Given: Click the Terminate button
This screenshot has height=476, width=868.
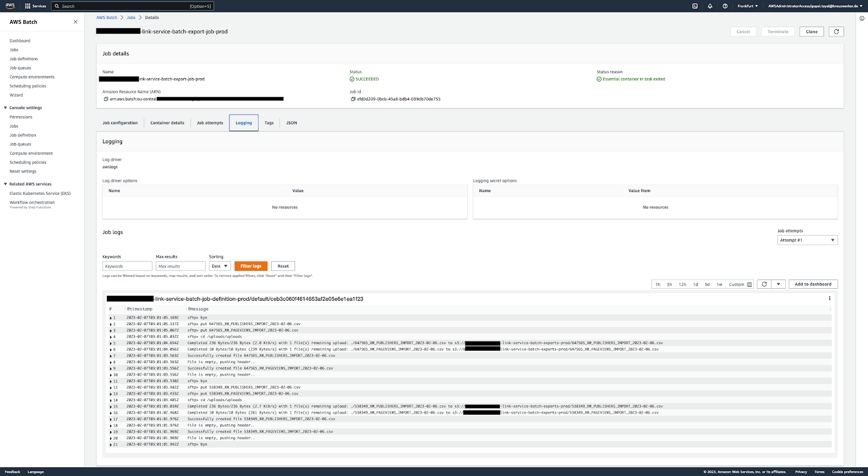Looking at the screenshot, I should pos(778,31).
